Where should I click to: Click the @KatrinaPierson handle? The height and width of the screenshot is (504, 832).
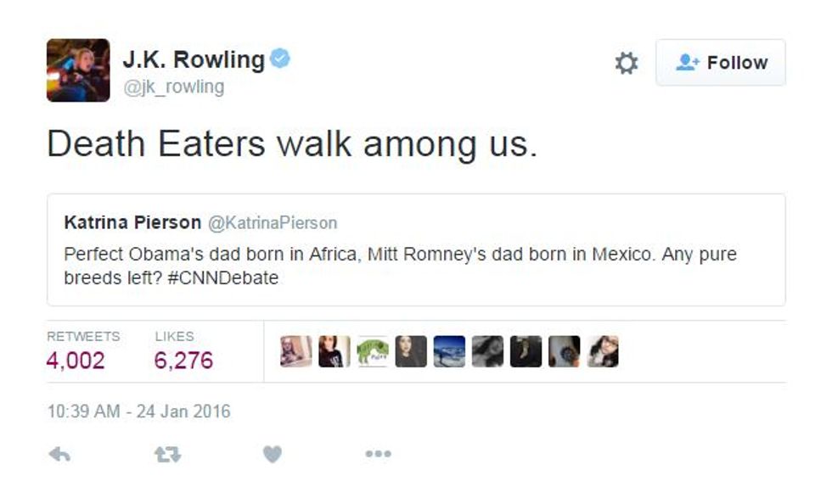click(273, 223)
